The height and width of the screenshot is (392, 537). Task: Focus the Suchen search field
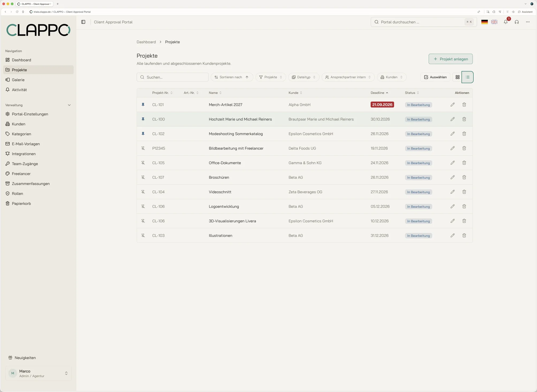tap(173, 77)
